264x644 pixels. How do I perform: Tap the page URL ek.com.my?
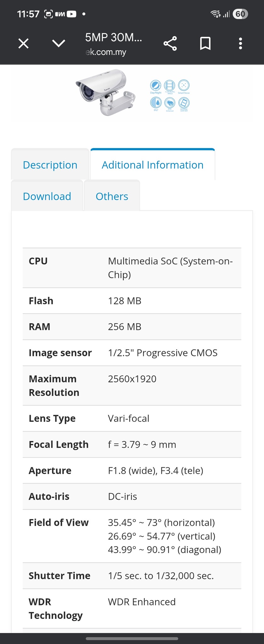(106, 52)
